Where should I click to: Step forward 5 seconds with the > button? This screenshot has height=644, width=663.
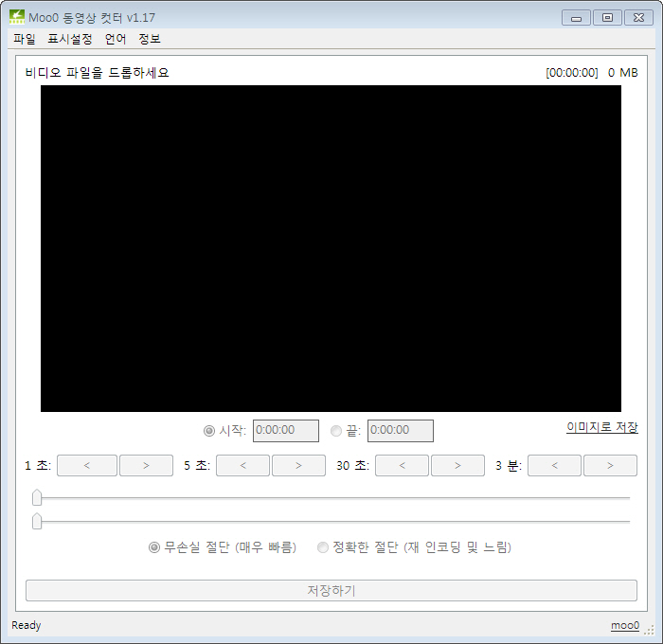(298, 466)
